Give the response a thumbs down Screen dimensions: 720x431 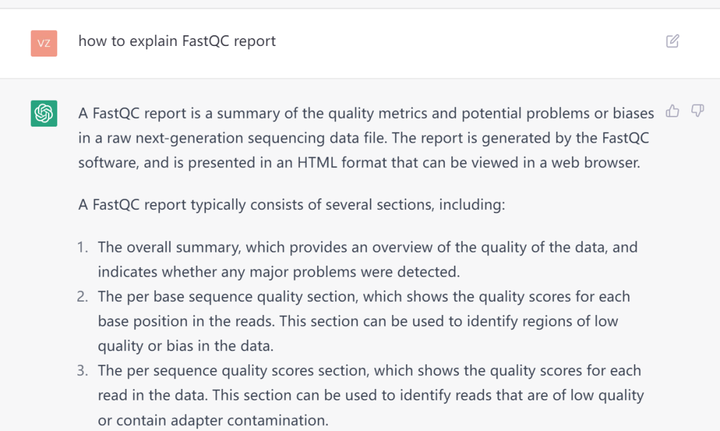(x=698, y=111)
